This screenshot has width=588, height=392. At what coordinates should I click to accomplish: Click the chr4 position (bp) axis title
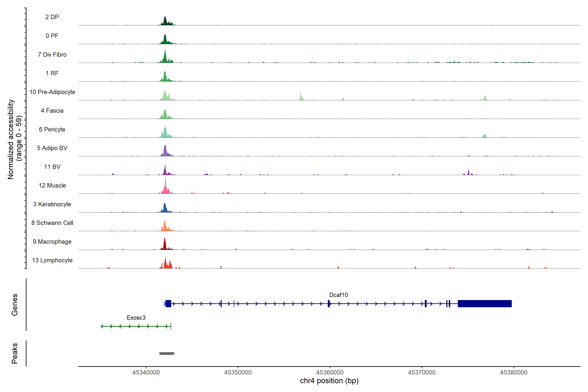tap(329, 381)
